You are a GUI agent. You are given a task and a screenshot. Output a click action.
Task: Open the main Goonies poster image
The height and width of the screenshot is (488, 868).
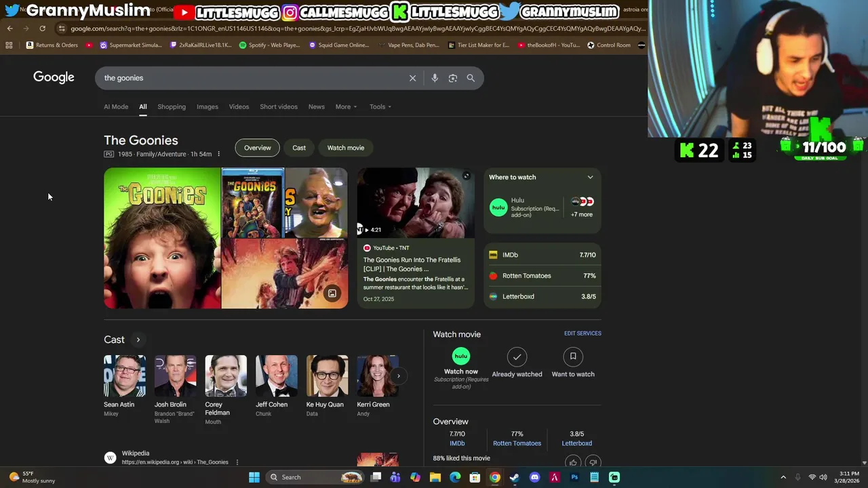coord(162,239)
